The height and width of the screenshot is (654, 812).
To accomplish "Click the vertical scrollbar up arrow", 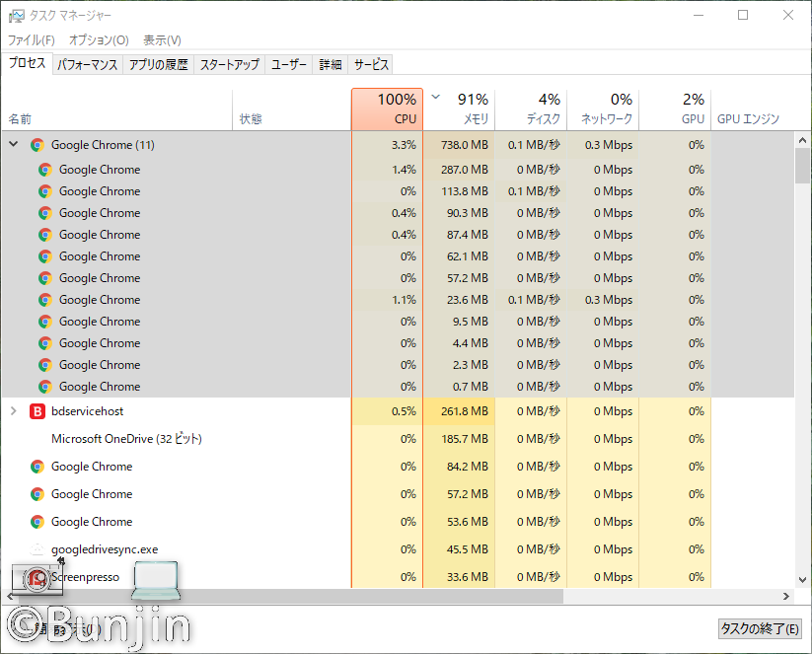I will click(x=803, y=140).
